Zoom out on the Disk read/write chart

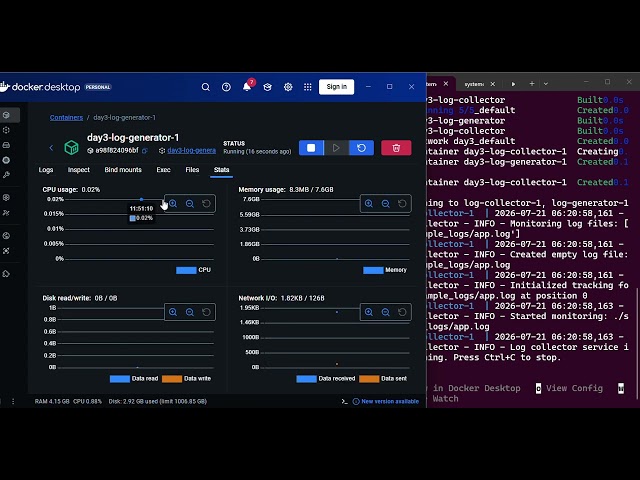(x=190, y=312)
